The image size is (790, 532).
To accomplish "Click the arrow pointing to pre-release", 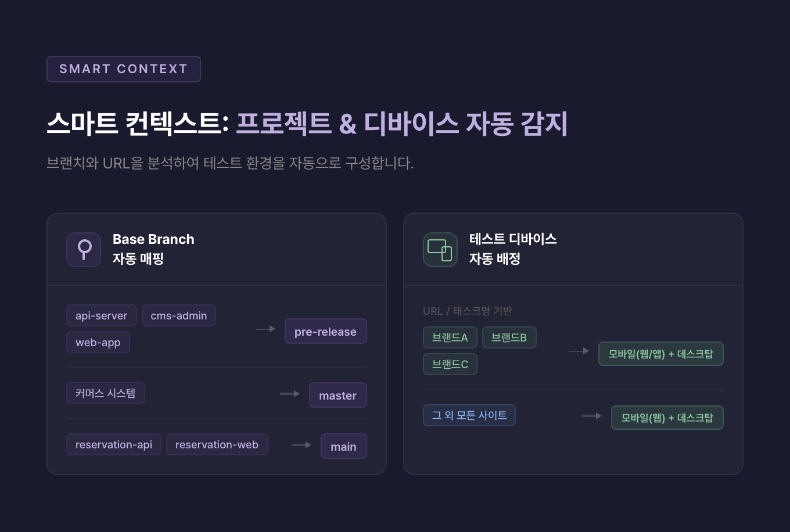I will pyautogui.click(x=265, y=329).
